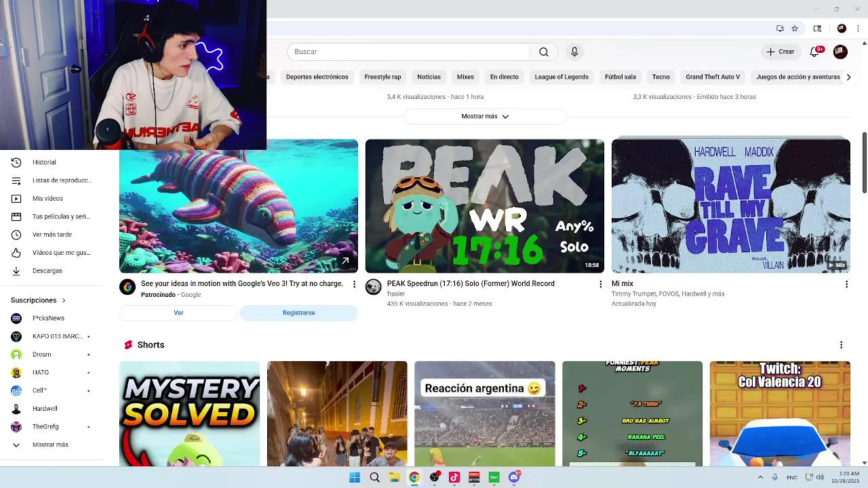
Task: Show hidden system tray icons
Action: pyautogui.click(x=760, y=477)
